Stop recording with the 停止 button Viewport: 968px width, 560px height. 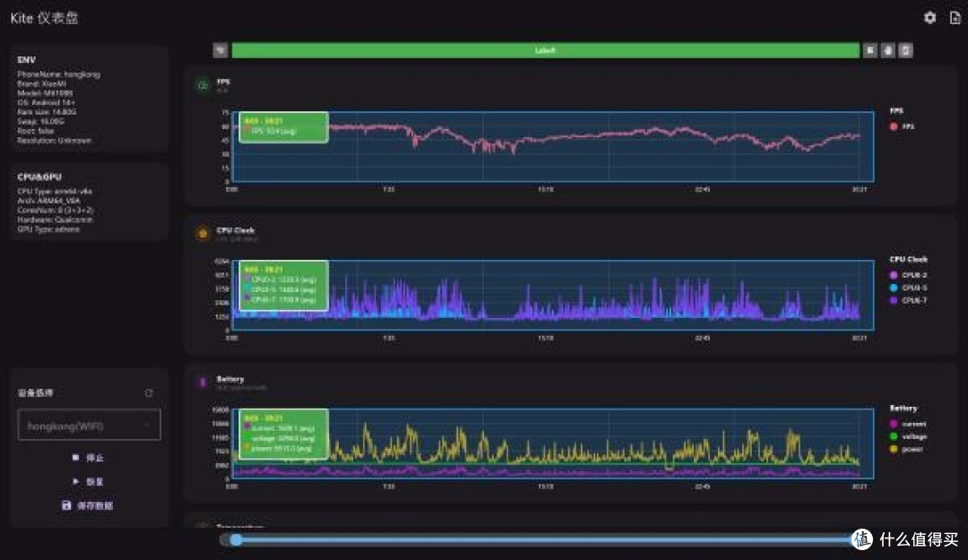[x=88, y=458]
